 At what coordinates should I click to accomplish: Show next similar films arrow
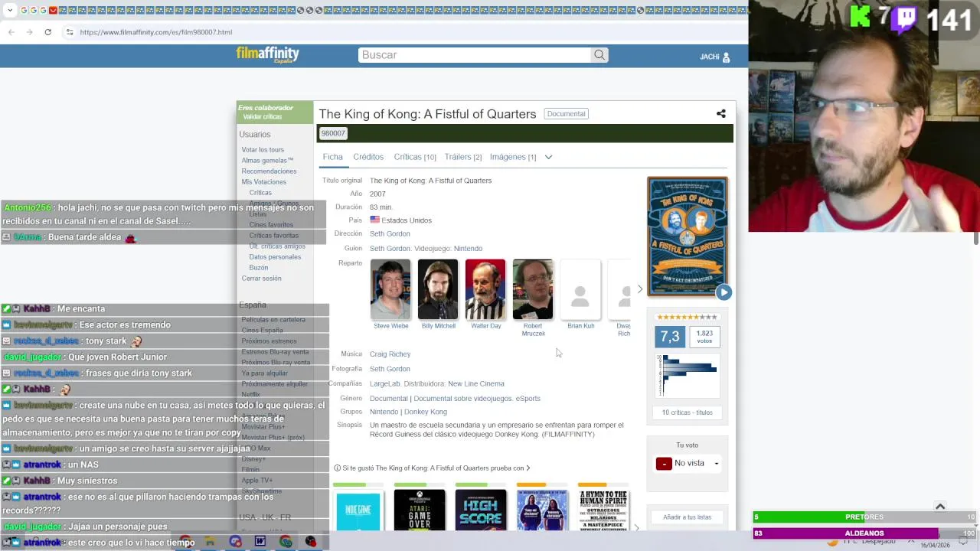[x=636, y=528]
